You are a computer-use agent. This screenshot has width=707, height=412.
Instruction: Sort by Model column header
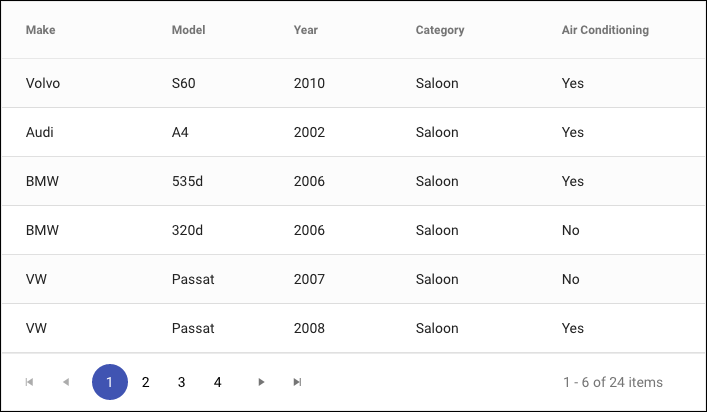[x=188, y=30]
